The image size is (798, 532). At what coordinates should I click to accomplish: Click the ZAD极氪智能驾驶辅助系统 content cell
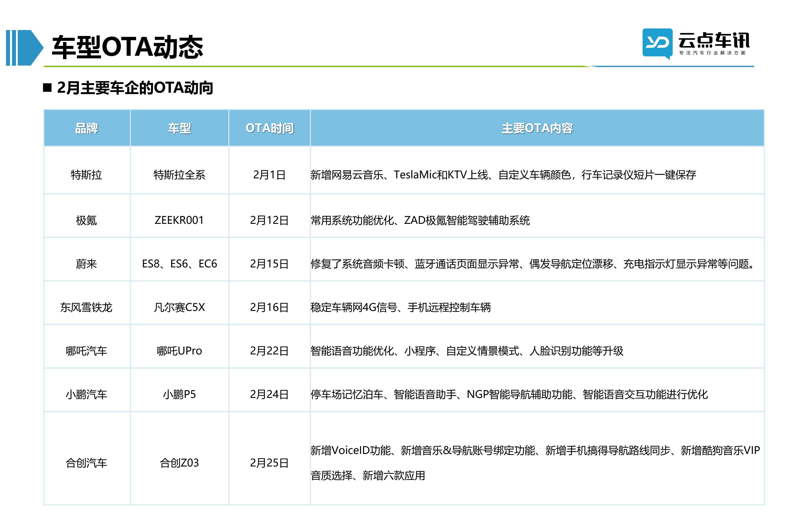tap(537, 216)
